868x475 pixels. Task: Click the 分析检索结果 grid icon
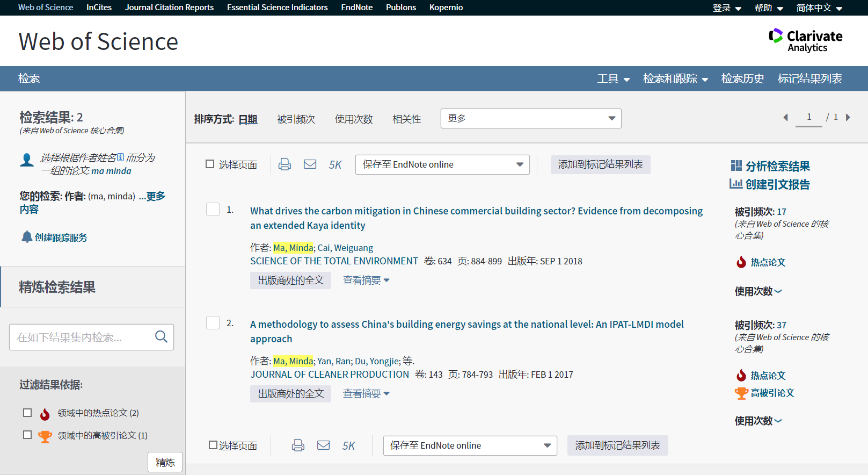point(736,165)
